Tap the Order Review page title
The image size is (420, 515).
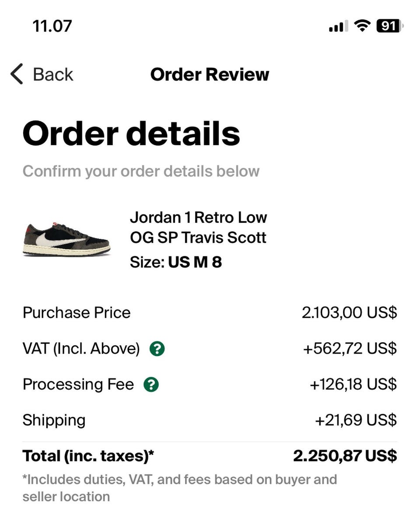(210, 74)
